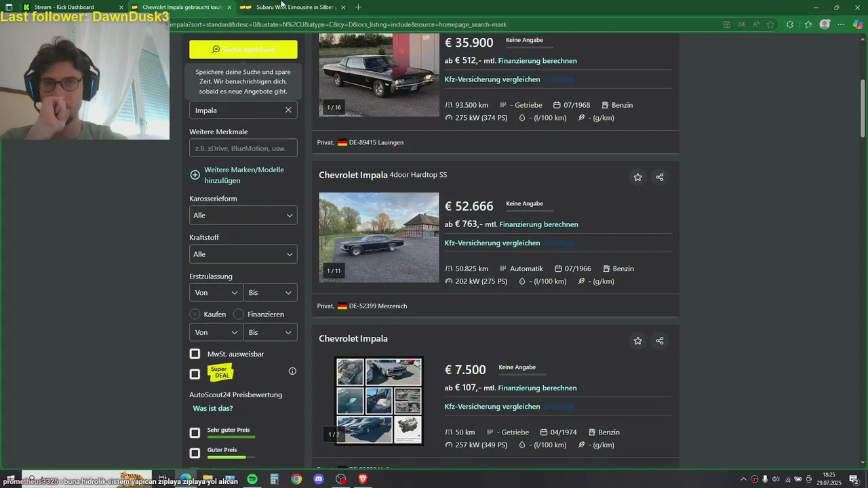Select the Finanzieren radio button
The width and height of the screenshot is (868, 488).
point(239,314)
